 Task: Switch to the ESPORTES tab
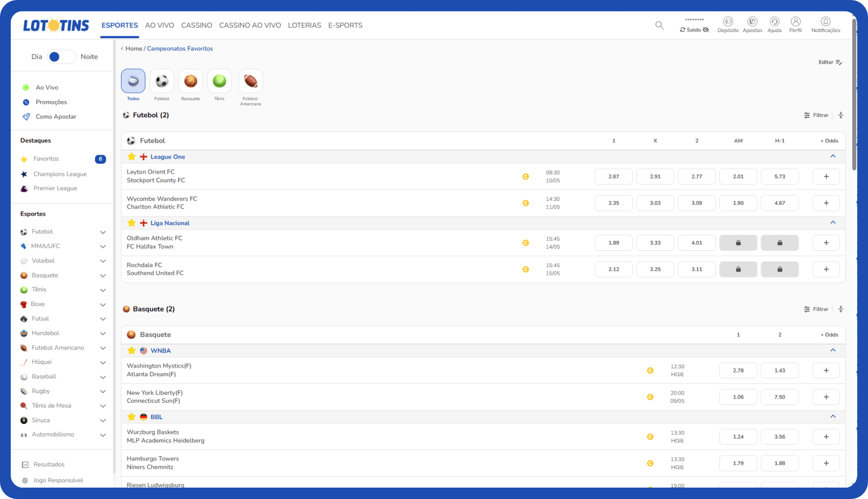click(x=120, y=25)
